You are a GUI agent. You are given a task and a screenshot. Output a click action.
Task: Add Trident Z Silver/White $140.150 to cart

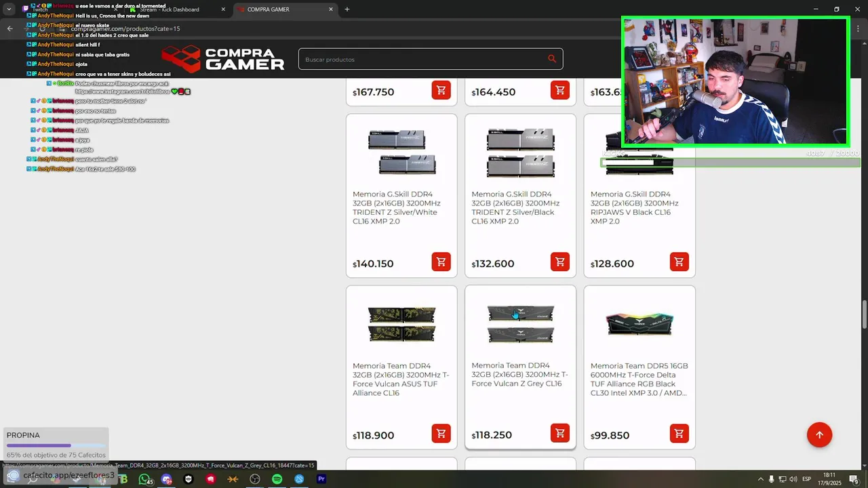[x=441, y=262]
